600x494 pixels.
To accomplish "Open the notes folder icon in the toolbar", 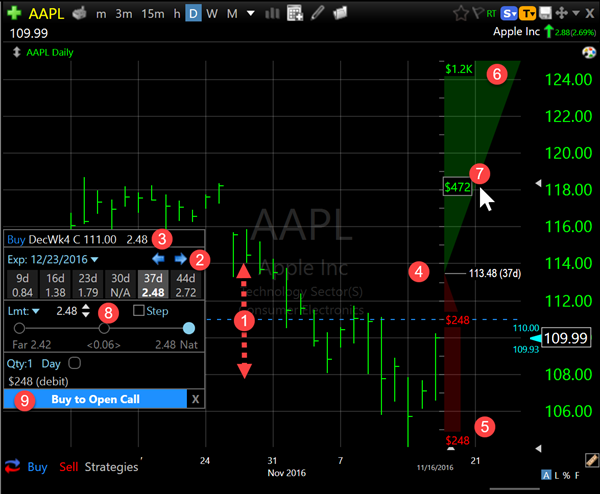I will (340, 13).
